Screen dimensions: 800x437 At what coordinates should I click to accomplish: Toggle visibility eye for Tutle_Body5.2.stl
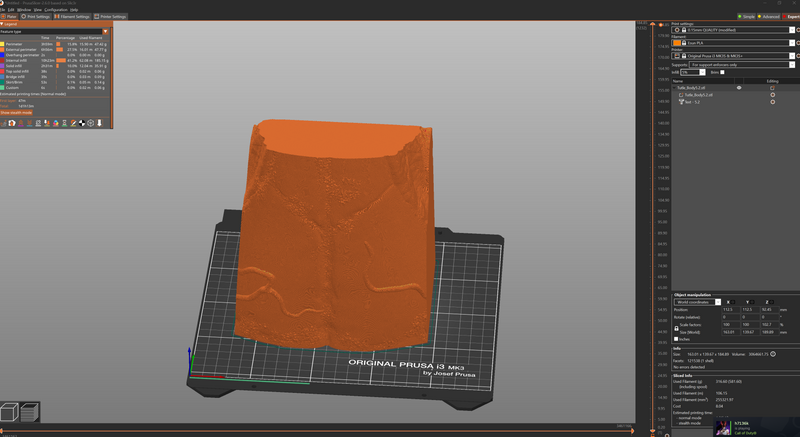[739, 88]
